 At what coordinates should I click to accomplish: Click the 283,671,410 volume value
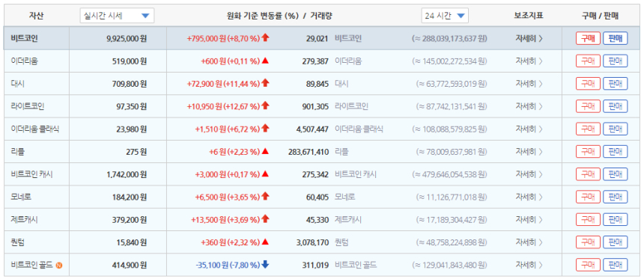[309, 152]
